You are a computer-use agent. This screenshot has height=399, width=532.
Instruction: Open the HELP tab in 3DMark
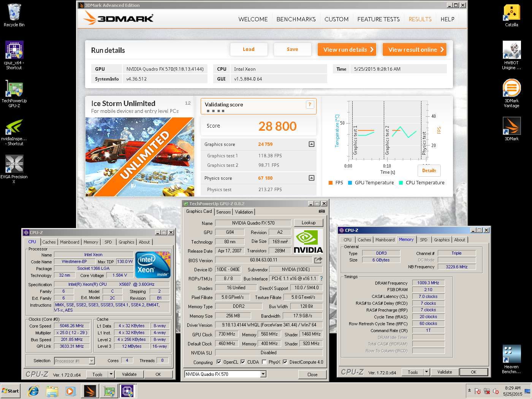pos(447,19)
